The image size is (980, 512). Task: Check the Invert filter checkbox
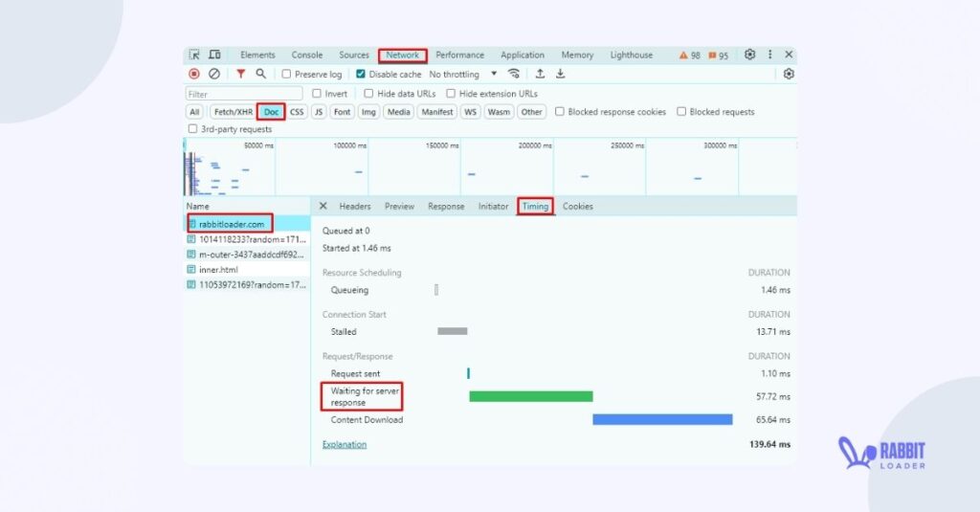pos(317,93)
